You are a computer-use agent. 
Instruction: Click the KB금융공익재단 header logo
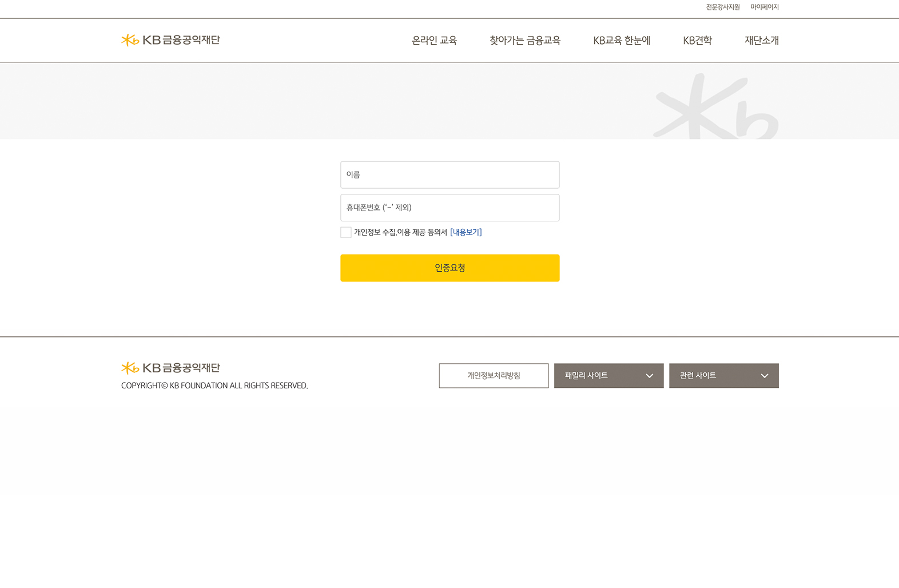[170, 40]
